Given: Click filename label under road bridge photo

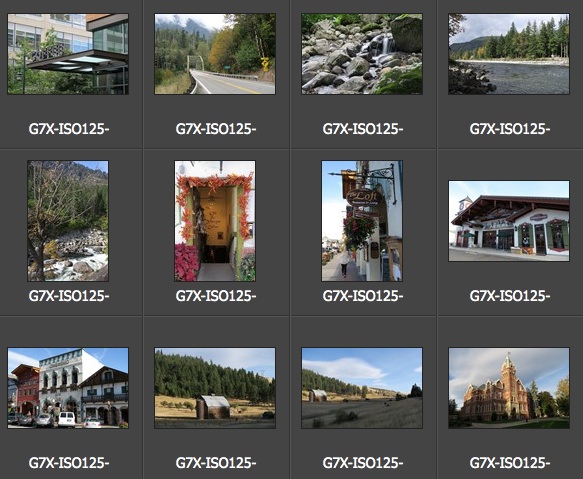Looking at the screenshot, I should [x=216, y=129].
